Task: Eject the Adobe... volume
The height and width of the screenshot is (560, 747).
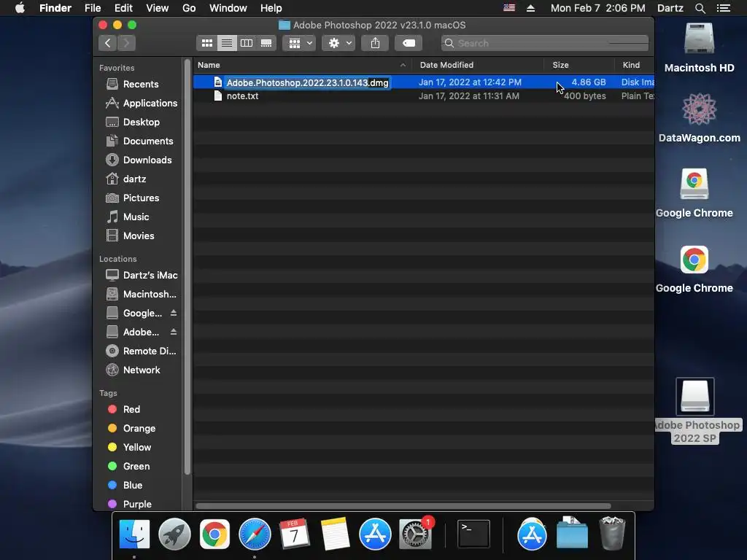Action: [174, 332]
